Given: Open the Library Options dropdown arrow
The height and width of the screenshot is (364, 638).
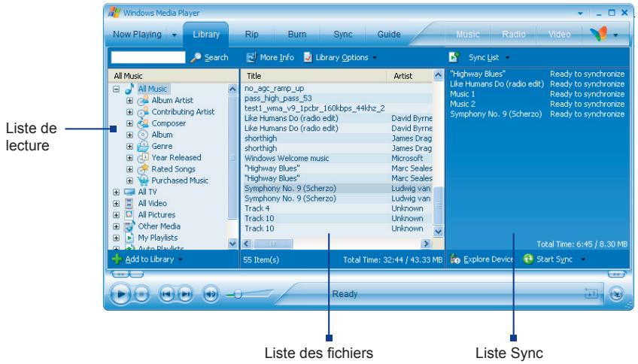Looking at the screenshot, I should (x=375, y=58).
